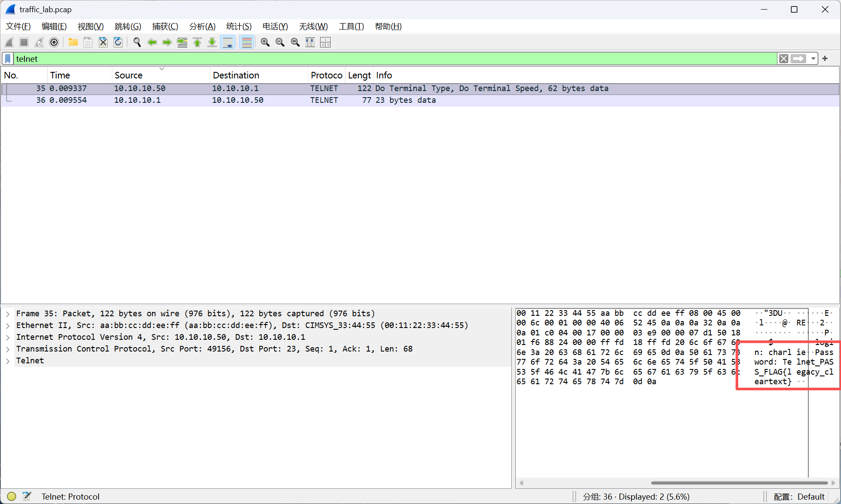The image size is (841, 504).
Task: Open a capture file
Action: pos(73,42)
